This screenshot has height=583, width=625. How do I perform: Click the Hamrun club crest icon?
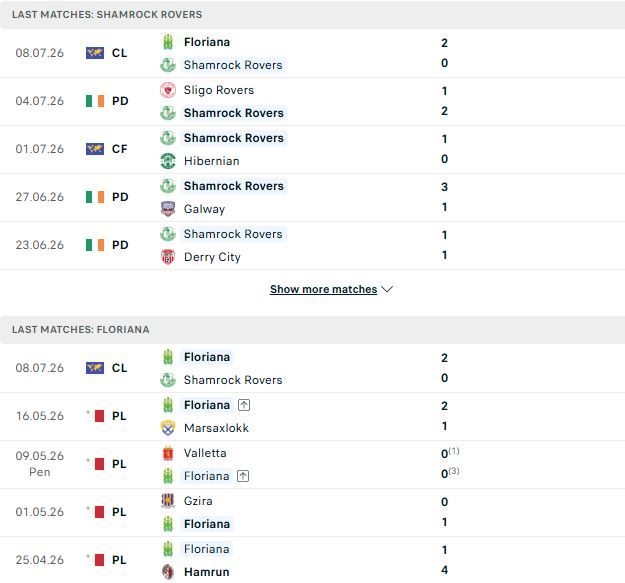click(x=168, y=572)
